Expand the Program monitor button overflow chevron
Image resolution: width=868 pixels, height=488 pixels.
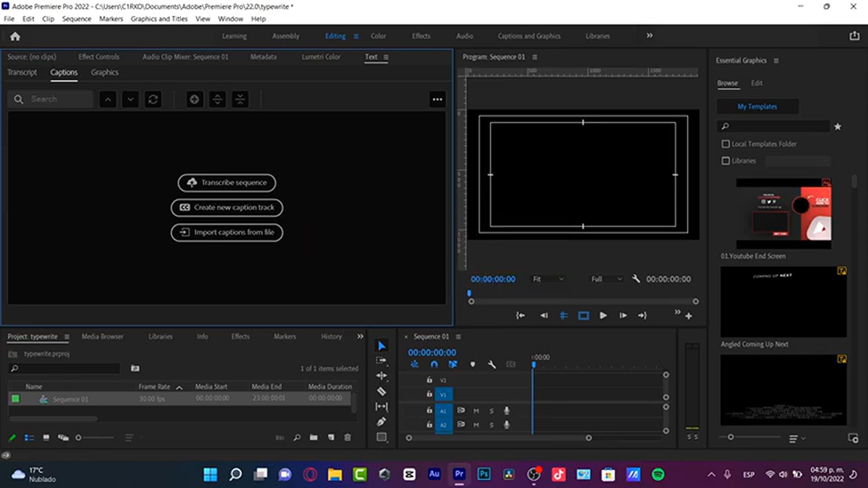tap(677, 312)
